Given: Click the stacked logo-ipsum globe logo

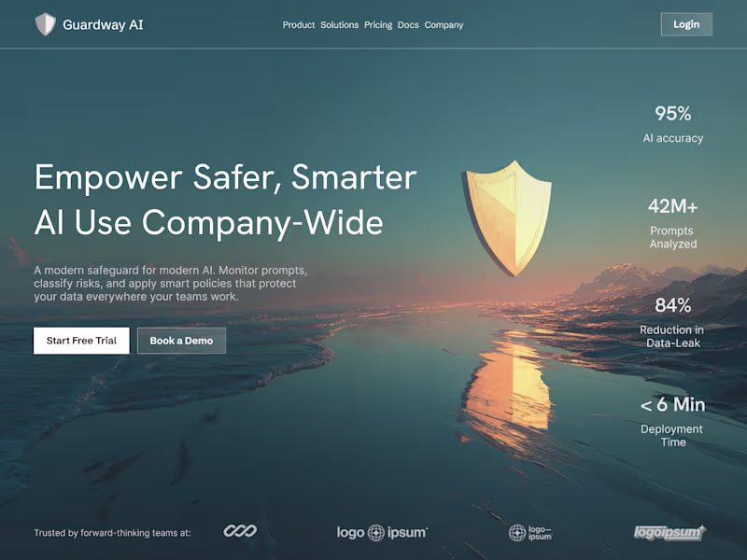Looking at the screenshot, I should [x=530, y=532].
